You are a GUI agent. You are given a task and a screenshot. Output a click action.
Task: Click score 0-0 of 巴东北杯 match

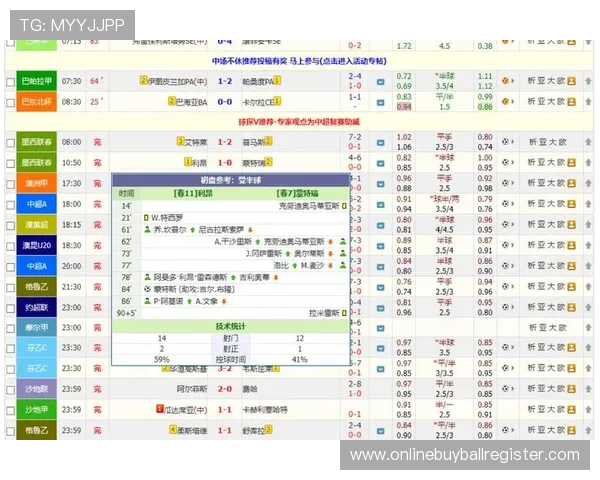[225, 102]
